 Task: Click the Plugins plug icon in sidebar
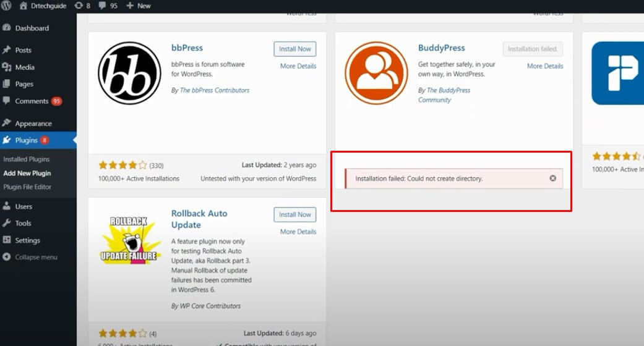click(x=7, y=140)
